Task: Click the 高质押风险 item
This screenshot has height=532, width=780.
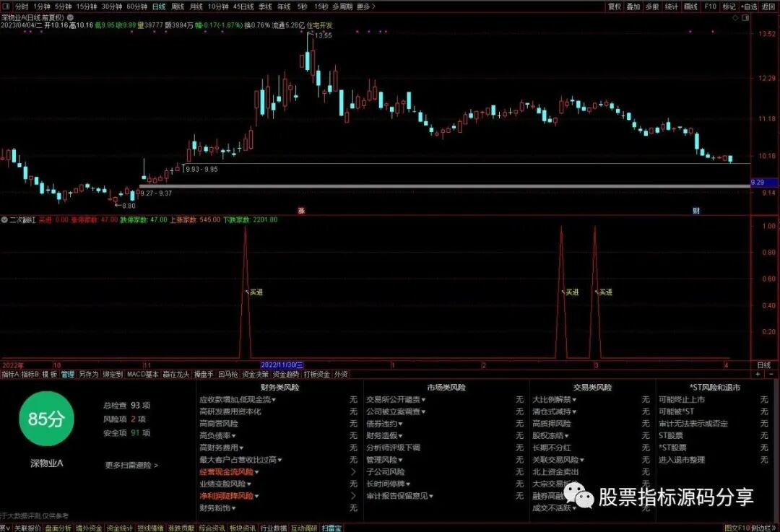Action: 552,424
